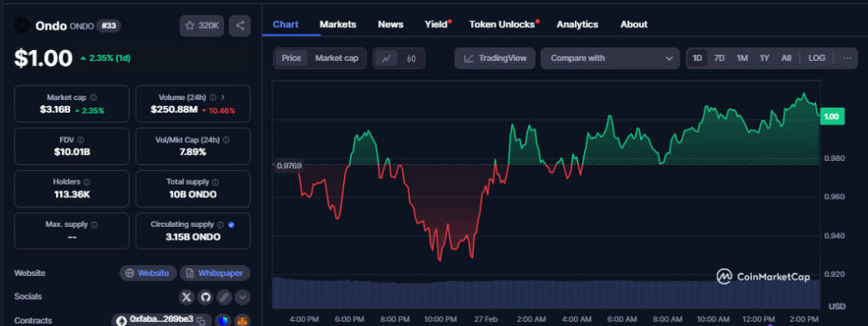Image resolution: width=868 pixels, height=326 pixels.
Task: Open the About tab
Action: tap(634, 25)
